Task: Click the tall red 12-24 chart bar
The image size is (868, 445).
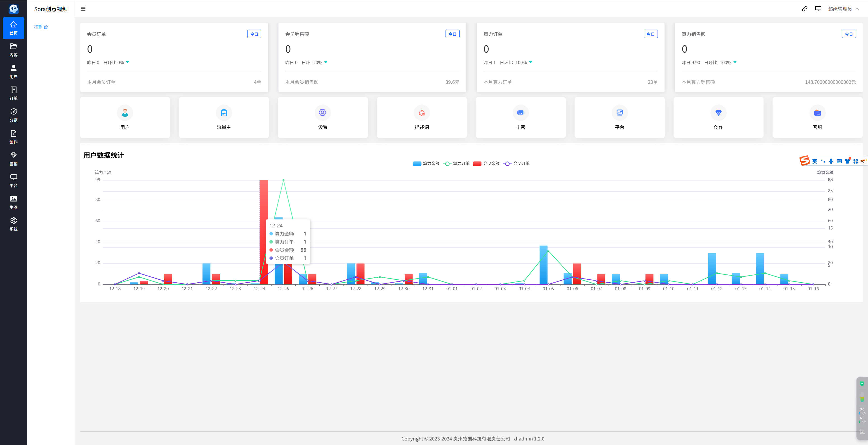Action: pyautogui.click(x=264, y=202)
